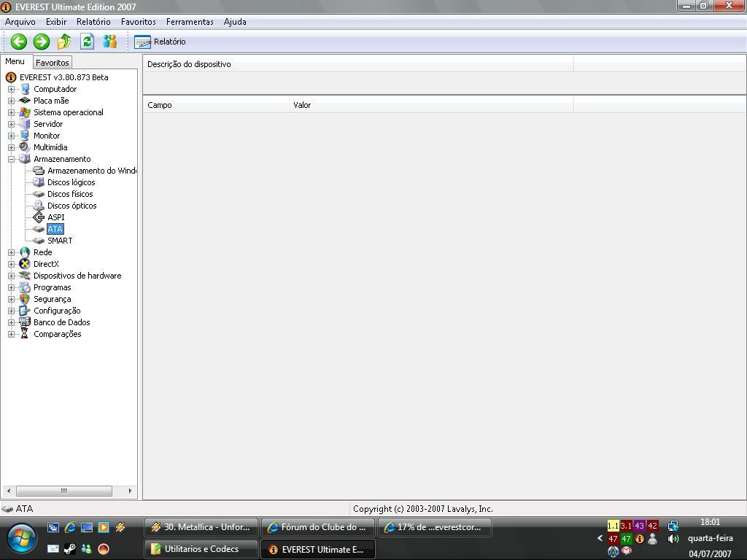The image size is (747, 560).
Task: Expand the Computador tree node
Action: point(11,89)
